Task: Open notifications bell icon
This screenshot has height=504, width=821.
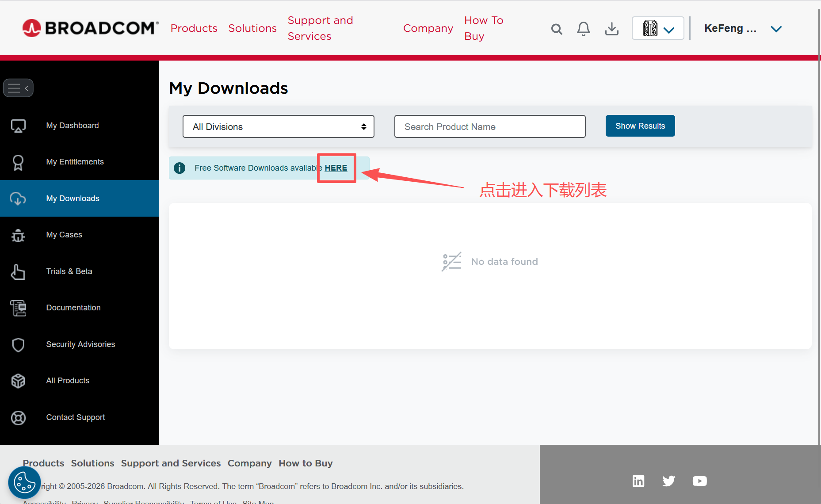Action: (x=584, y=29)
